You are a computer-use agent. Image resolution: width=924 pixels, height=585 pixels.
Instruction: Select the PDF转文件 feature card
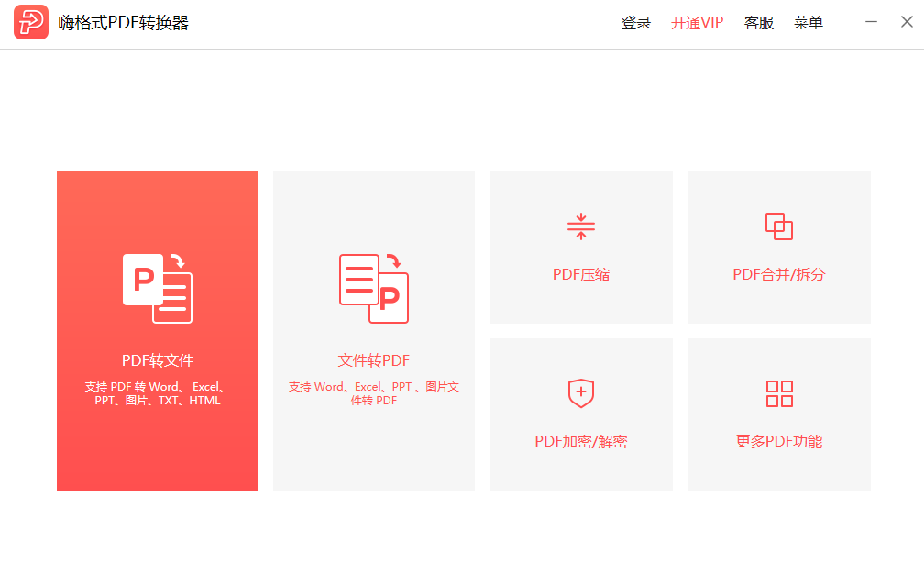coord(157,330)
